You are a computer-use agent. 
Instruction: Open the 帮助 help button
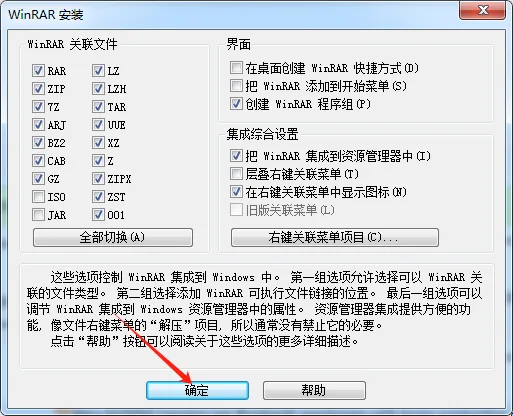pyautogui.click(x=314, y=390)
